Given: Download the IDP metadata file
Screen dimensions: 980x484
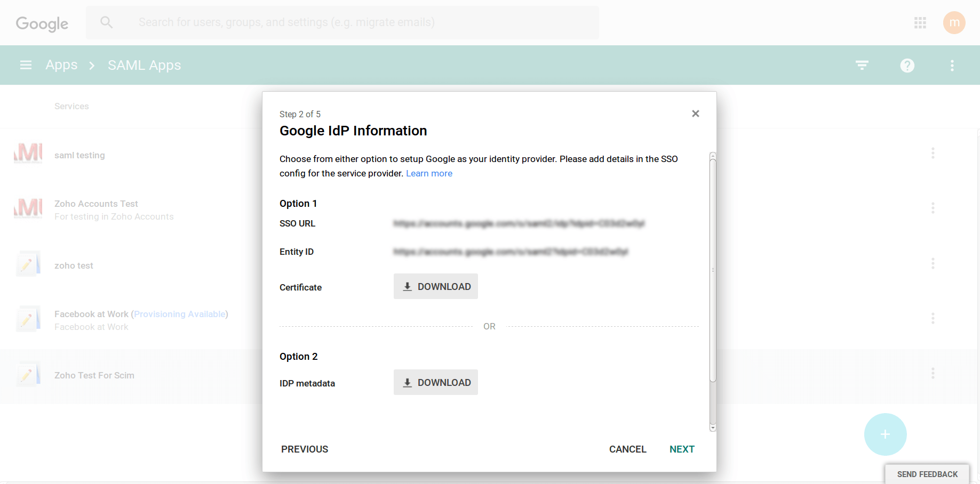Looking at the screenshot, I should [x=435, y=382].
